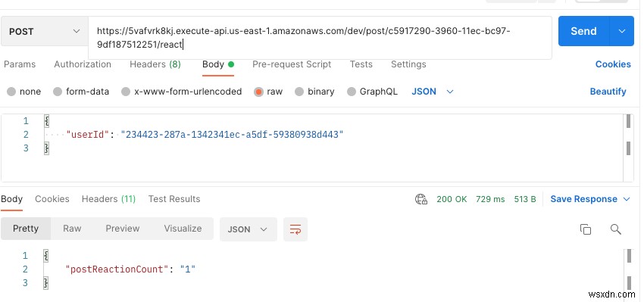Select the Visualize response view
Image resolution: width=644 pixels, height=302 pixels.
click(x=183, y=229)
